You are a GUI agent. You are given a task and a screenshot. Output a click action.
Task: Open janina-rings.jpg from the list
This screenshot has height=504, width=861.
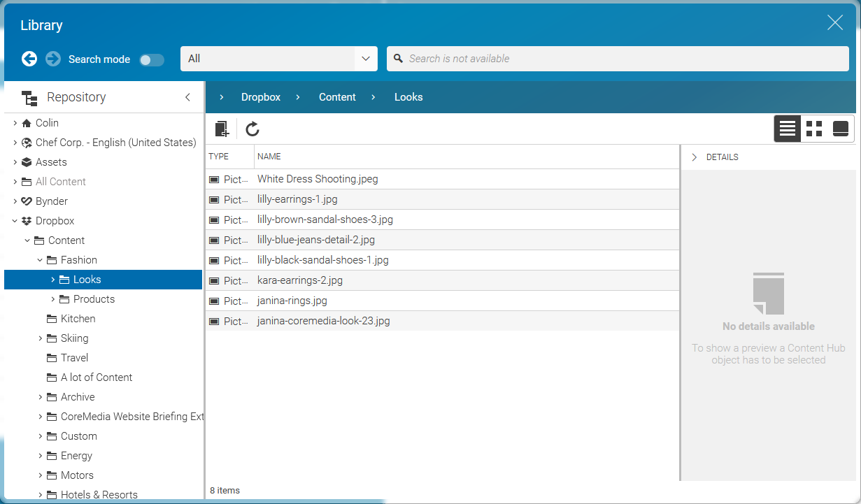pyautogui.click(x=291, y=301)
